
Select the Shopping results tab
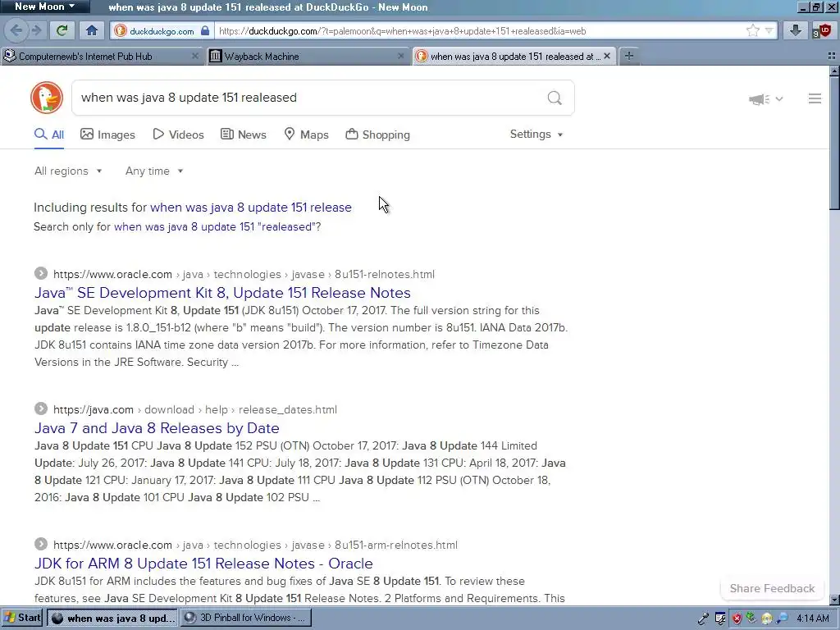[377, 135]
